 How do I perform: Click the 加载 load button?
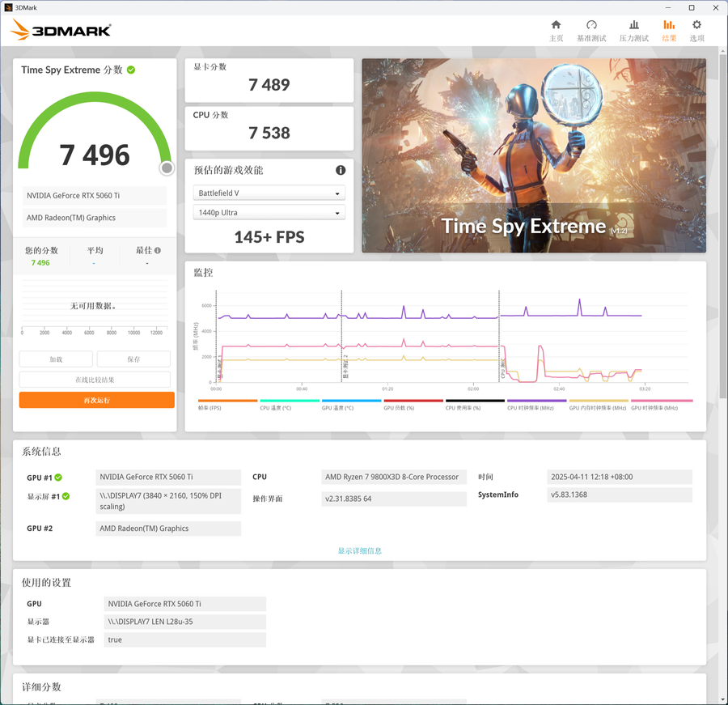pos(56,359)
